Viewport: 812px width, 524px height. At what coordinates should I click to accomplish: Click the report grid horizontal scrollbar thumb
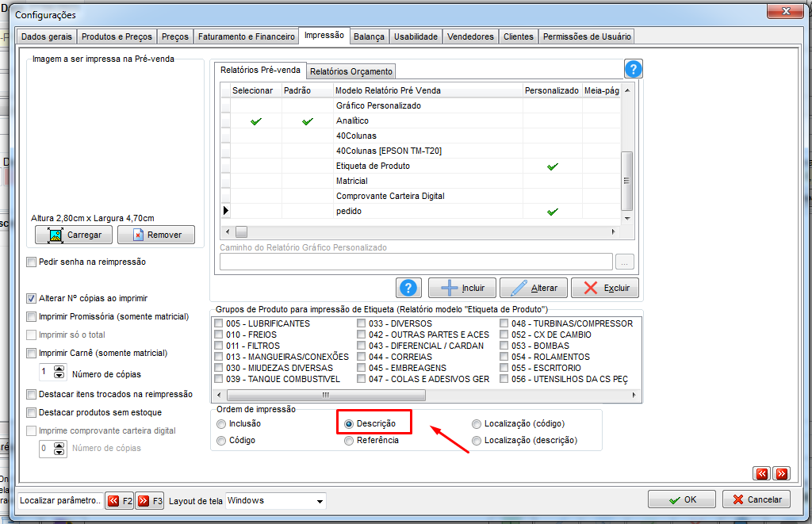click(x=241, y=231)
